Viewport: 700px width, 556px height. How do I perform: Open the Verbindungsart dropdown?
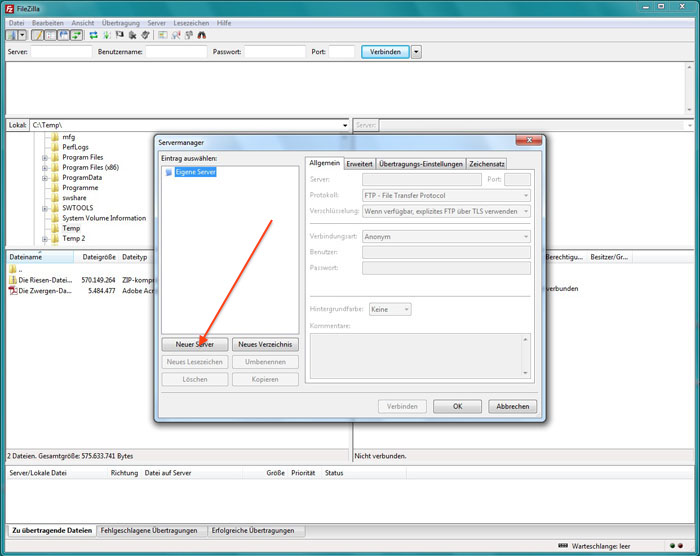coord(446,237)
